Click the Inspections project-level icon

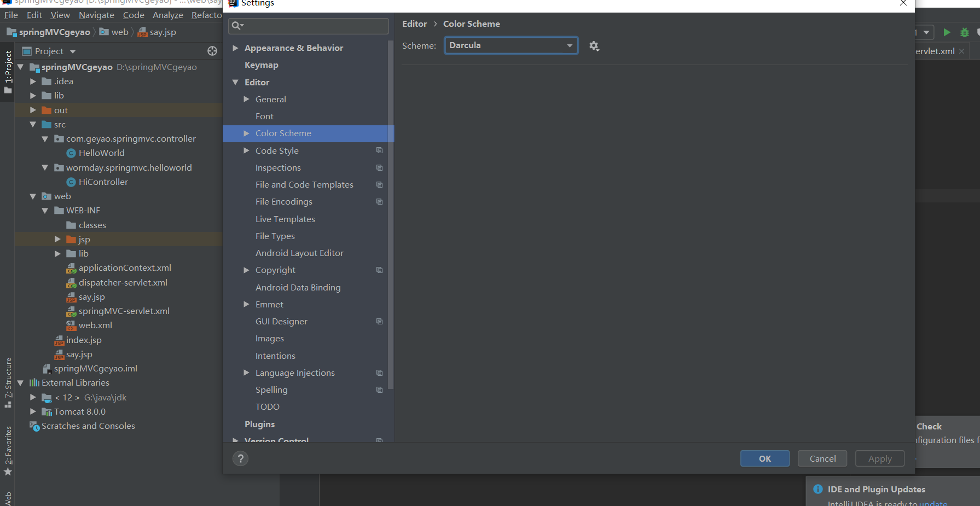click(x=379, y=167)
